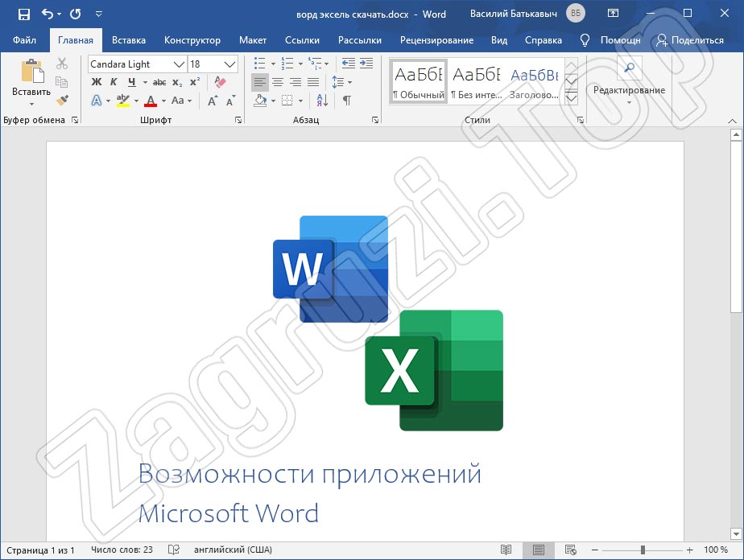This screenshot has height=560, width=744.
Task: Switch to Конструктор tab
Action: (192, 40)
